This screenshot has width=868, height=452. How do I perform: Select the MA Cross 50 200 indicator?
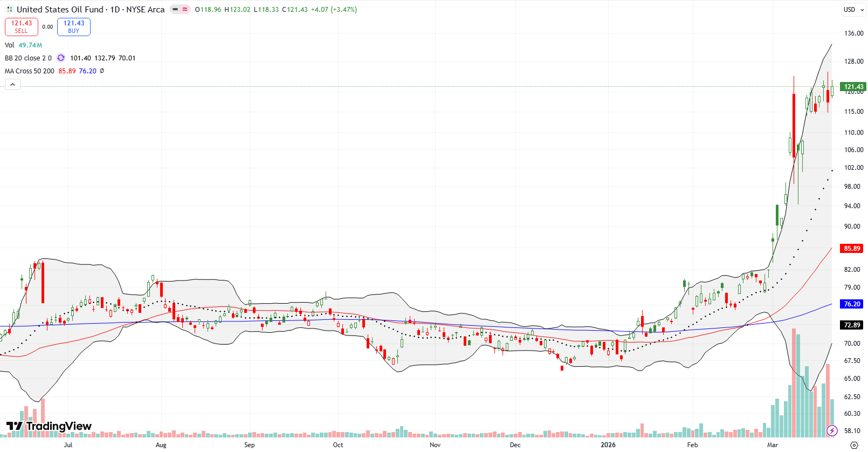(30, 71)
